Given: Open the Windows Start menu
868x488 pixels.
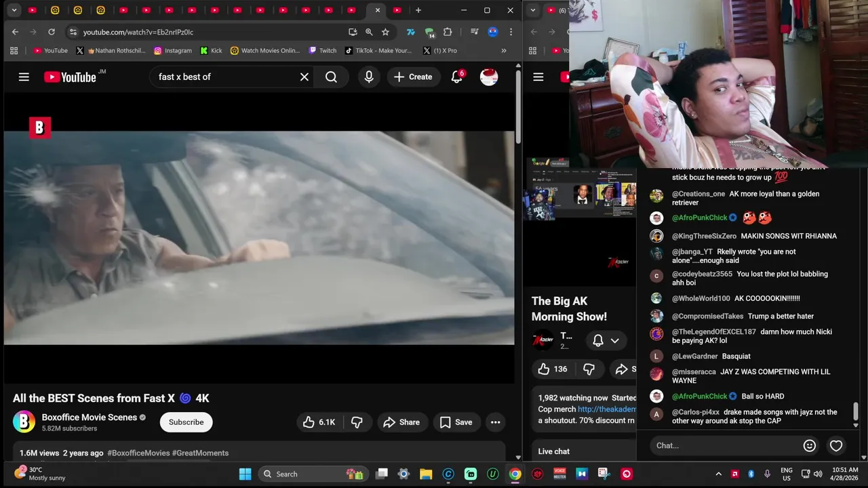Looking at the screenshot, I should [245, 474].
